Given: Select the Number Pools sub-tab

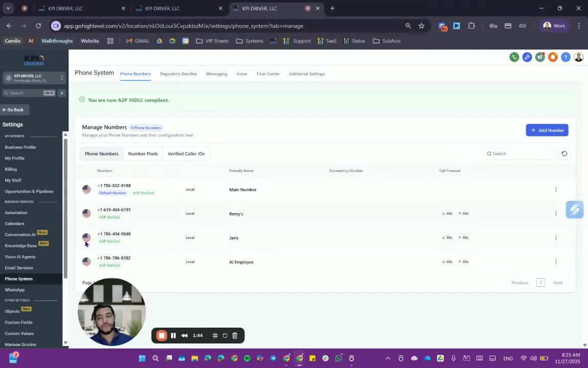Looking at the screenshot, I should pos(143,153).
